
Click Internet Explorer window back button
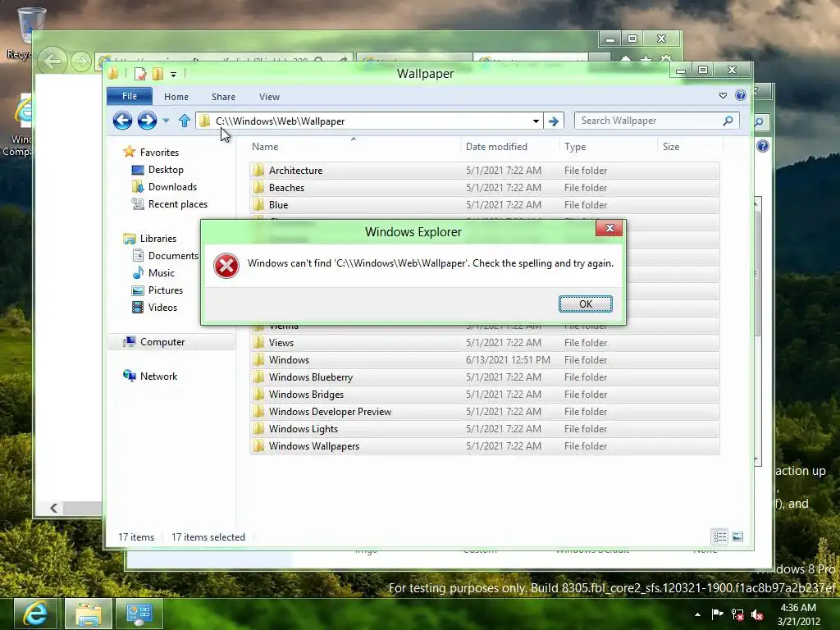point(52,61)
